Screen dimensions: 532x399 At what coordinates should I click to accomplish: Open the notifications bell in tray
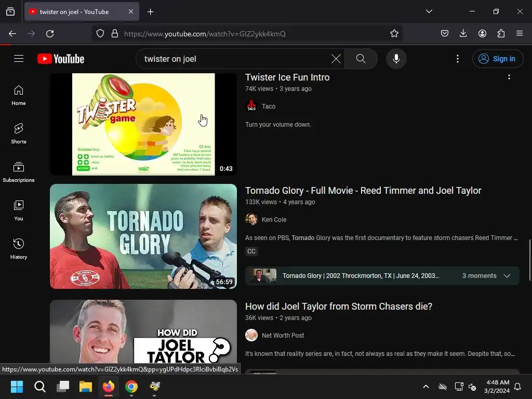[x=518, y=387]
